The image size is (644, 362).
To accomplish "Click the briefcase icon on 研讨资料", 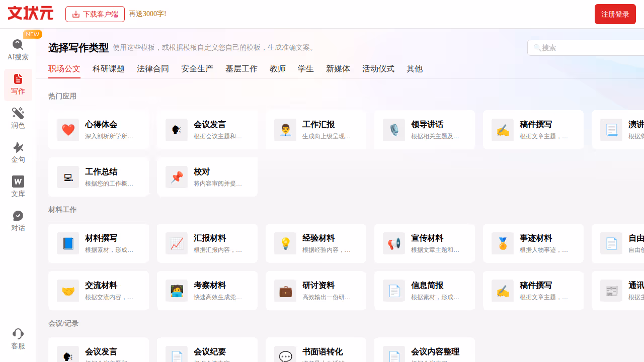I will pos(285,291).
